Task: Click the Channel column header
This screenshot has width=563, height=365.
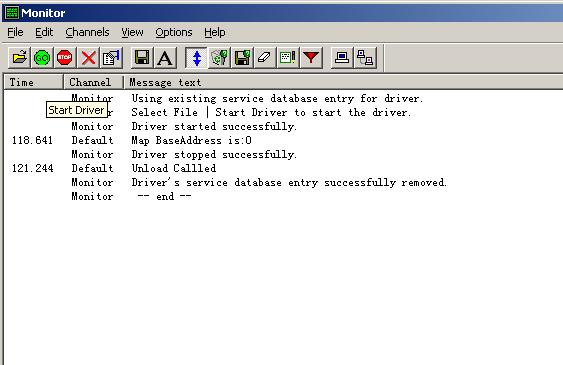Action: point(93,82)
